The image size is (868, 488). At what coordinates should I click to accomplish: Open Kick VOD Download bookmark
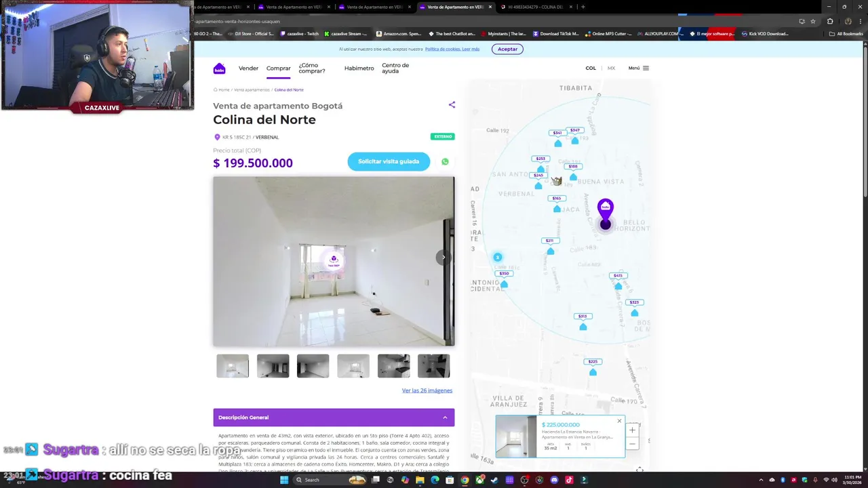765,33
